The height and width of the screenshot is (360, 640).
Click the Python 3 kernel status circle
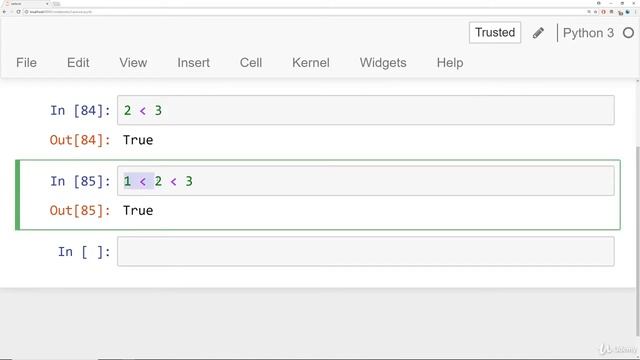[x=629, y=33]
